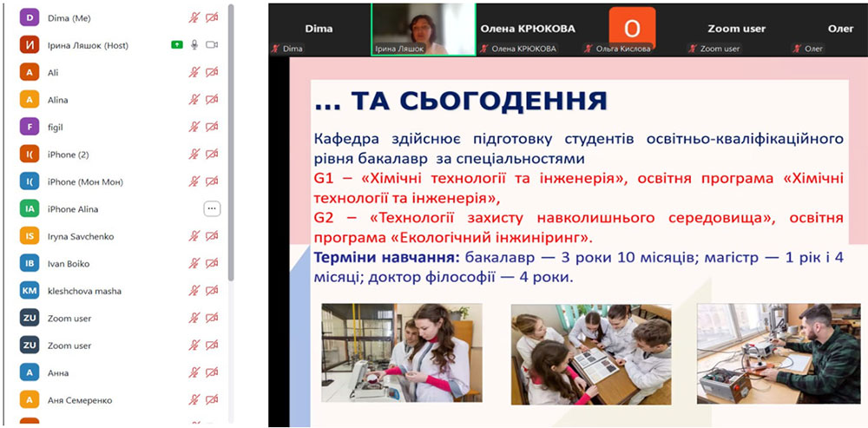Click the participant name "iPhone (Мон Мон)"

coord(85,181)
